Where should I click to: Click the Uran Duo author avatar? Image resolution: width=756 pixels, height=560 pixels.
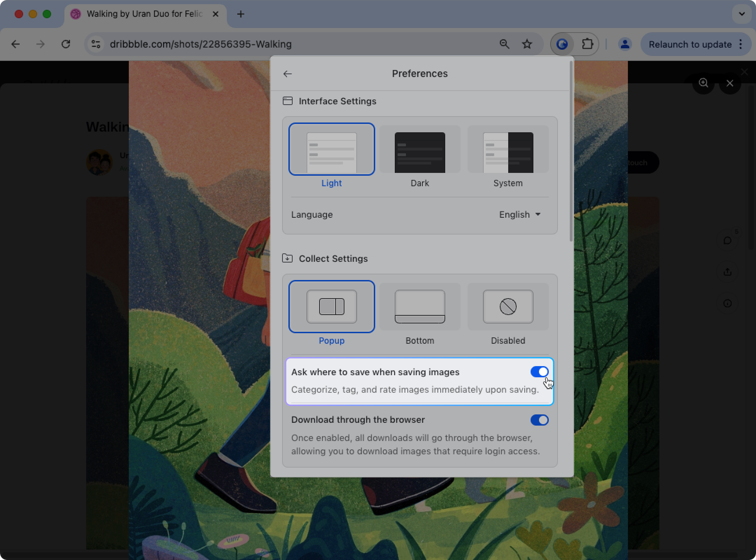(x=99, y=162)
